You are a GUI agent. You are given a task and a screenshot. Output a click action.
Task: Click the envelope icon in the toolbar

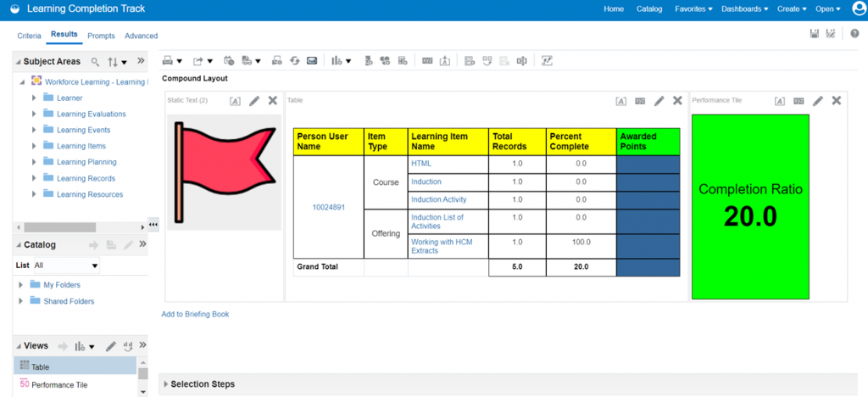point(312,61)
